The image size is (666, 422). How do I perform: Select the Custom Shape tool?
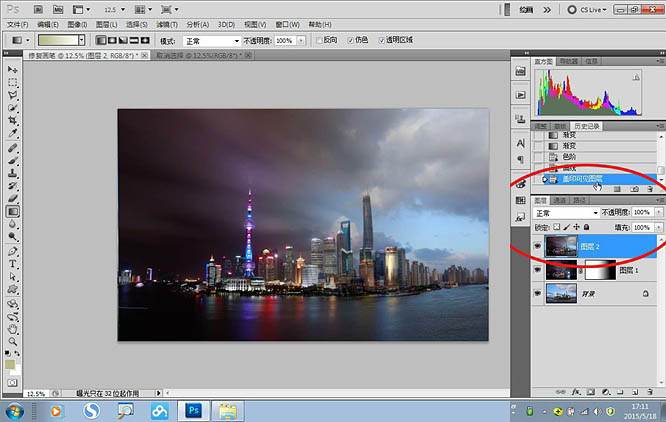click(x=13, y=290)
